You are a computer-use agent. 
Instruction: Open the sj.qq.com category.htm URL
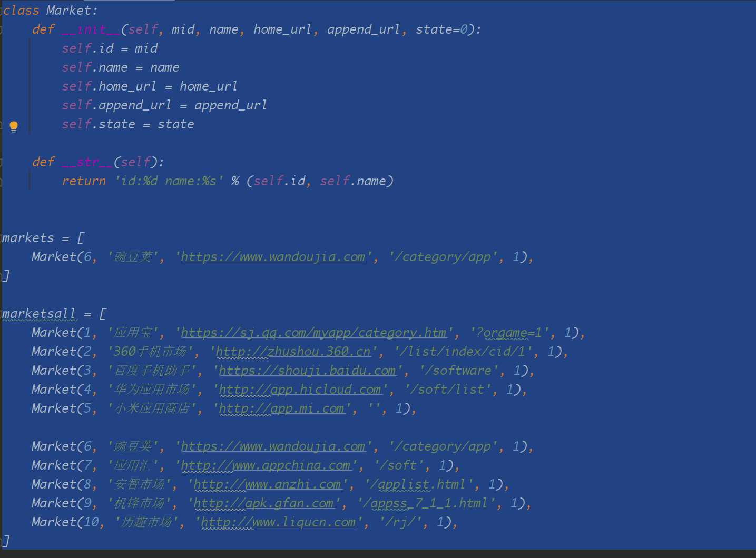pos(314,333)
